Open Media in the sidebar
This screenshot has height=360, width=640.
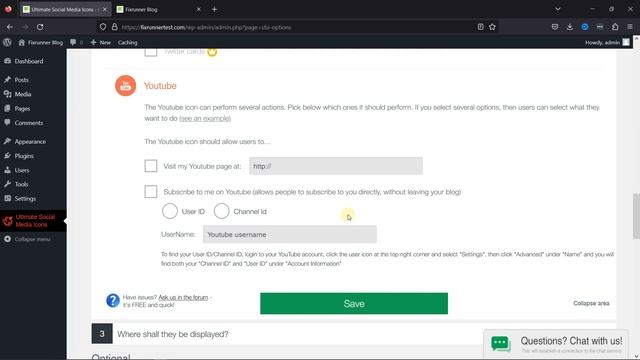click(23, 94)
